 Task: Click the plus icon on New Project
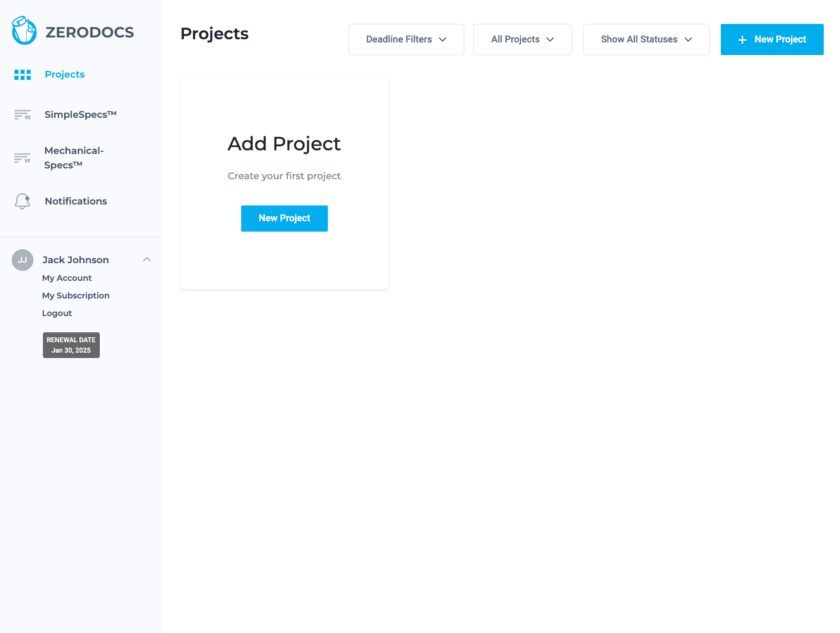pyautogui.click(x=741, y=40)
